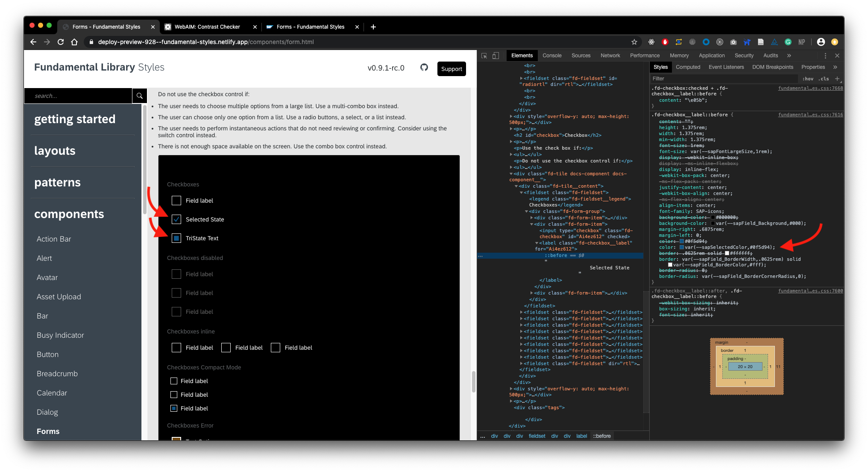Click the Support button
This screenshot has width=868, height=472.
coord(451,68)
